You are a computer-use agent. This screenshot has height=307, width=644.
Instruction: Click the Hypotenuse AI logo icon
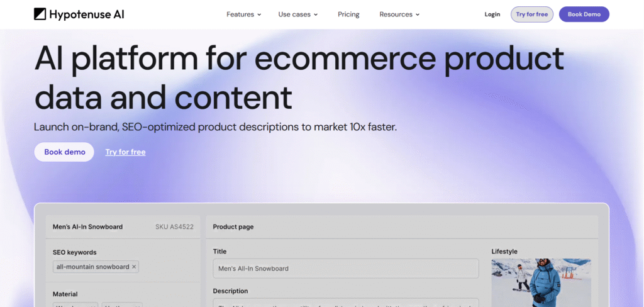(40, 14)
